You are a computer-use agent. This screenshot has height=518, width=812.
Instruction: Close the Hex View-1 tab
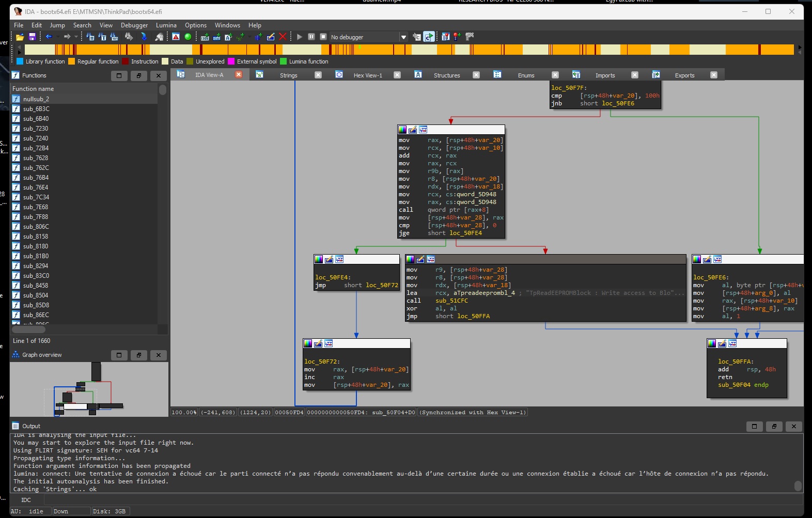click(x=397, y=75)
